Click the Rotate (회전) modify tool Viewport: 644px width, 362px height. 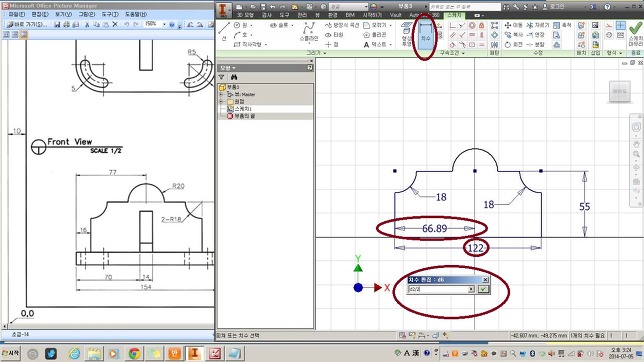point(514,44)
